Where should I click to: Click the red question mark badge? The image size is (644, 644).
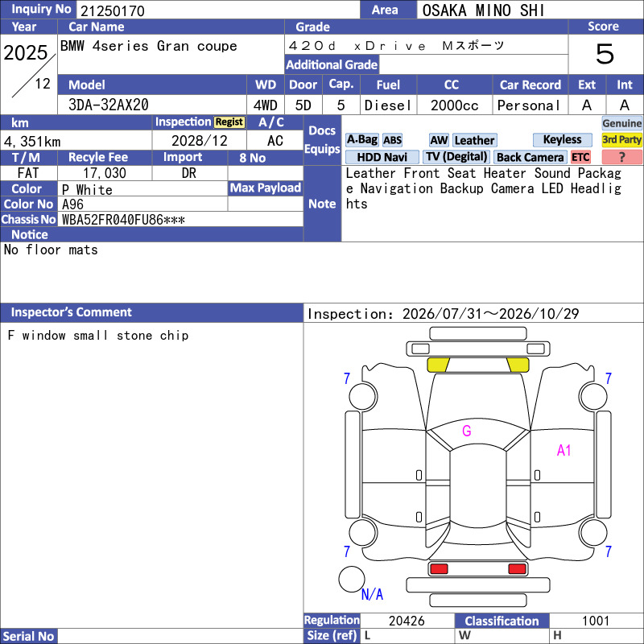click(x=621, y=157)
